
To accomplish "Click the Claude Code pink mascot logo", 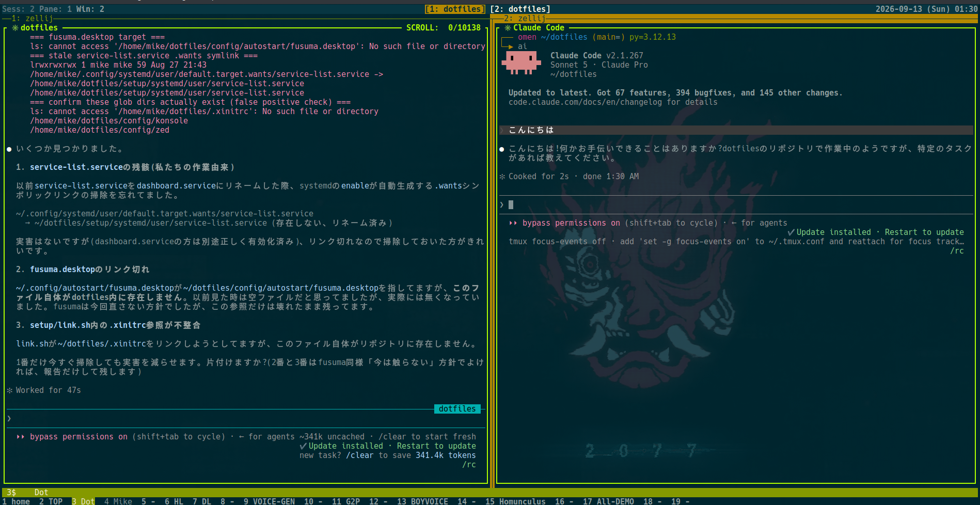I will [x=521, y=62].
